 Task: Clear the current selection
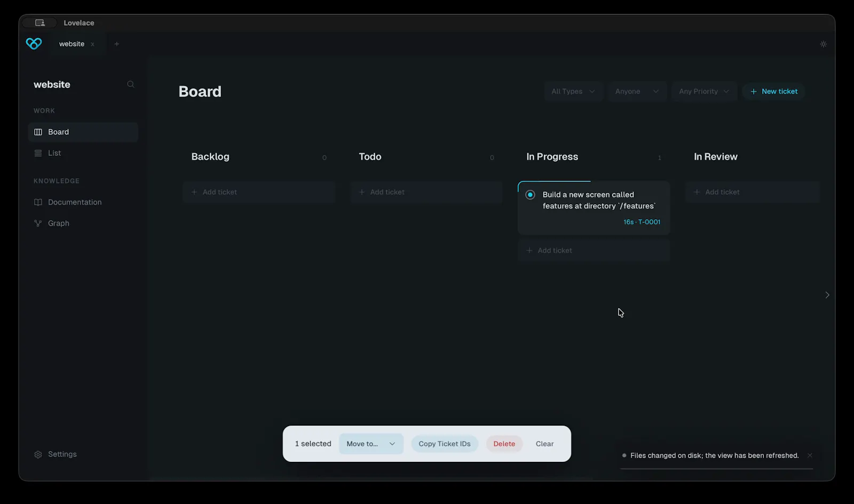tap(544, 444)
